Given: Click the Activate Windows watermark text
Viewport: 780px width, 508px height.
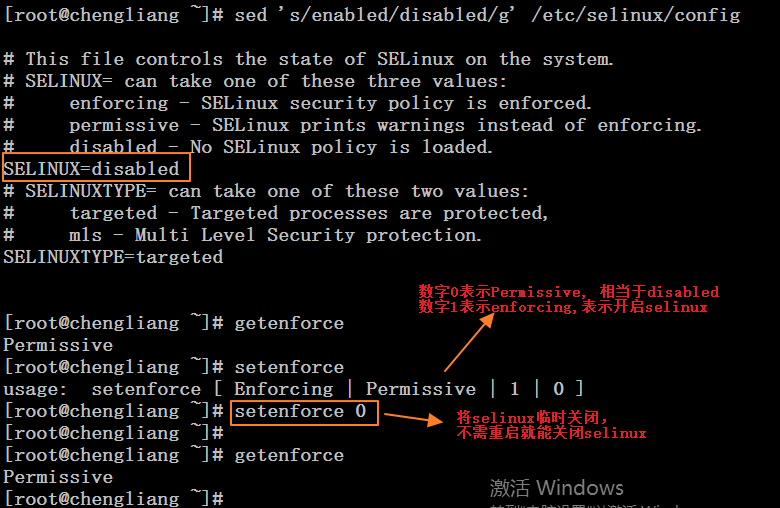Looking at the screenshot, I should pos(557,488).
